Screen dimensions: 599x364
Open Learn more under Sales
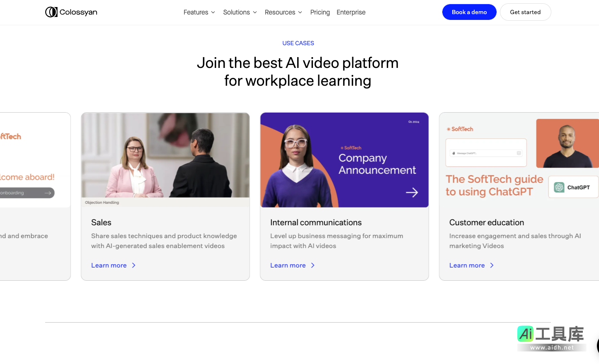(x=109, y=265)
